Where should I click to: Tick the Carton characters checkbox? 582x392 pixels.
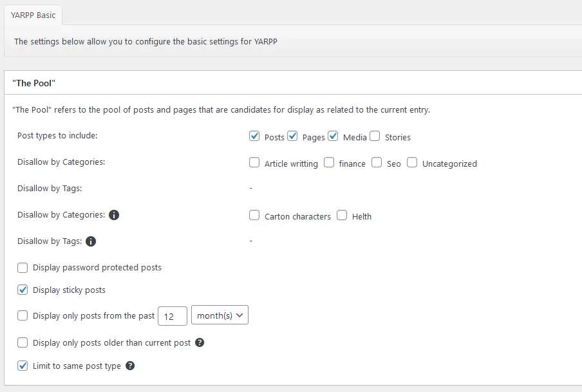coord(254,215)
